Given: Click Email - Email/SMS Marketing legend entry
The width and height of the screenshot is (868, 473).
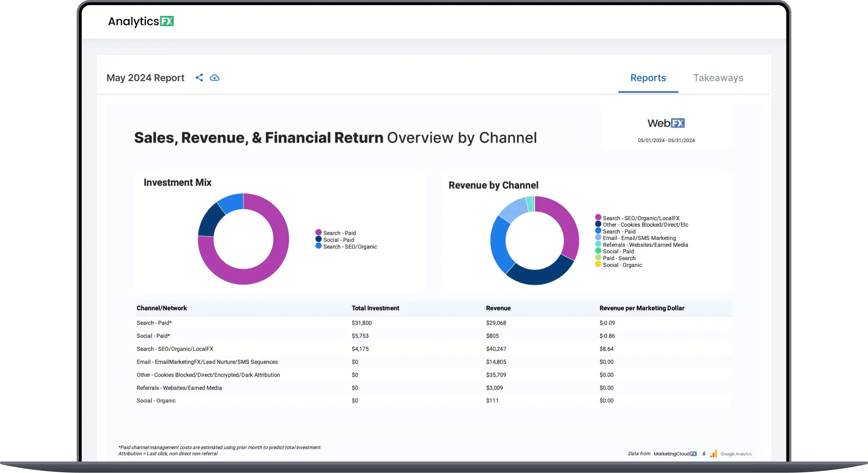Looking at the screenshot, I should tap(639, 238).
